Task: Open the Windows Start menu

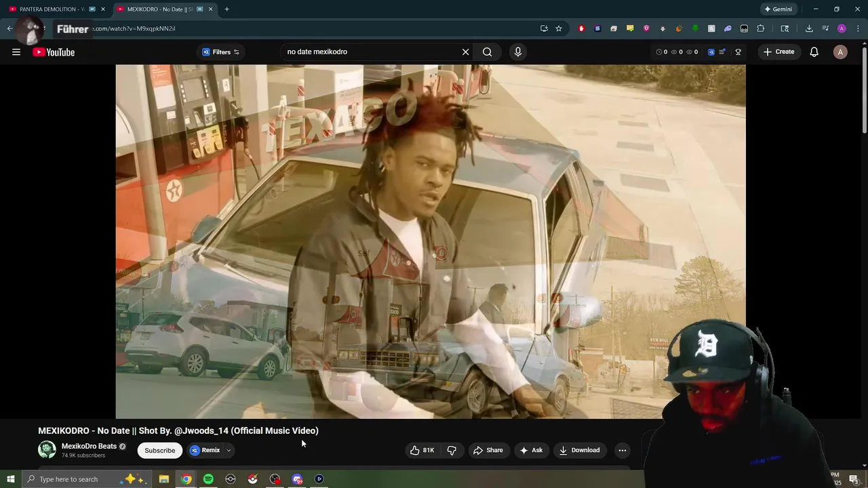Action: (x=10, y=479)
